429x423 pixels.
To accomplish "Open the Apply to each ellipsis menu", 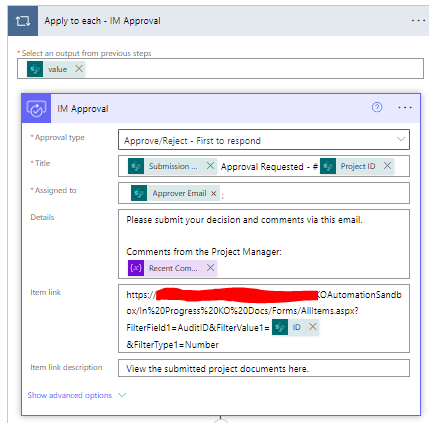I will 418,21.
